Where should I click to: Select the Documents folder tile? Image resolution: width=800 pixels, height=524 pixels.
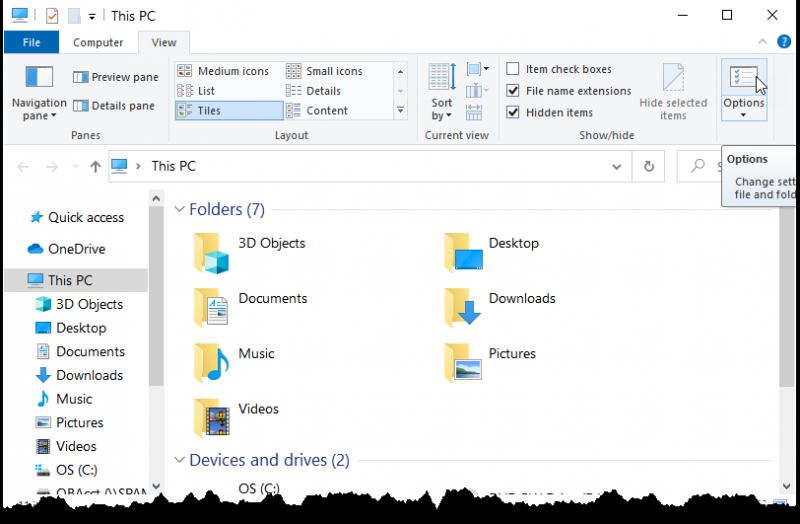tap(251, 308)
